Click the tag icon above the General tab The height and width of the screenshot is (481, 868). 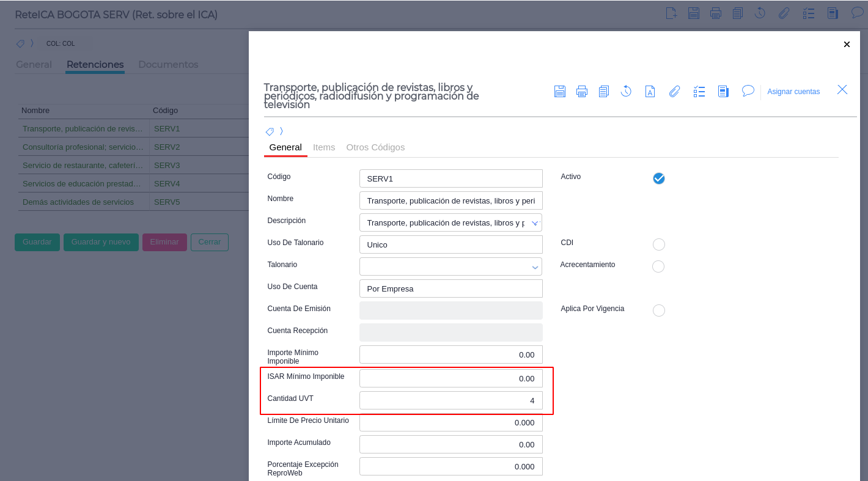click(x=270, y=131)
